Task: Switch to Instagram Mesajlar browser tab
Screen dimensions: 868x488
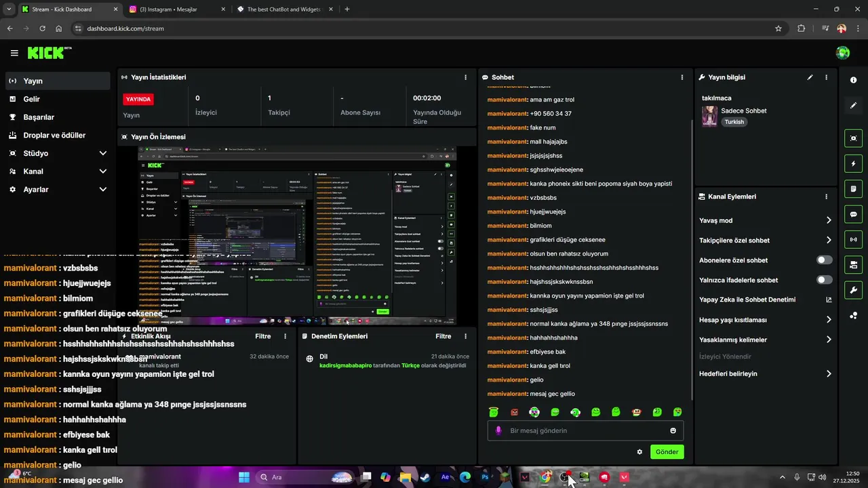Action: click(176, 9)
